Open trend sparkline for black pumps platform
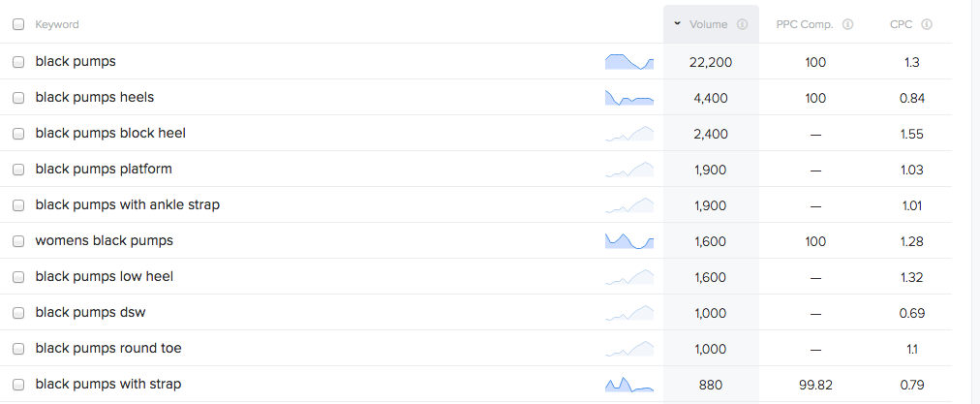 pos(629,170)
